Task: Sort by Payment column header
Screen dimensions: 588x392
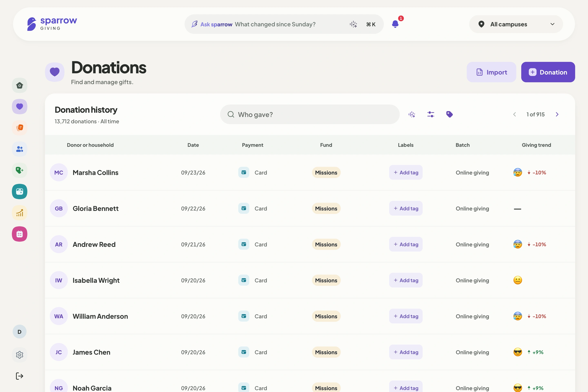Action: point(253,145)
